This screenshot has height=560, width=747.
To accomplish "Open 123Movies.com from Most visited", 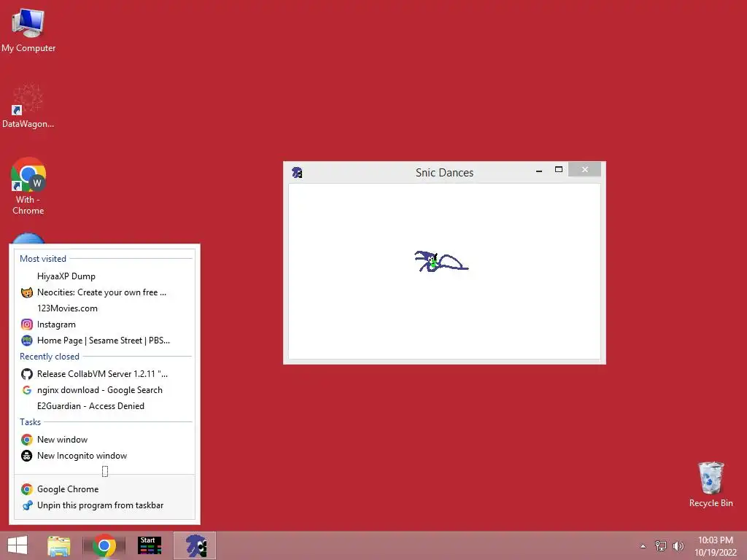I will [x=105, y=308].
